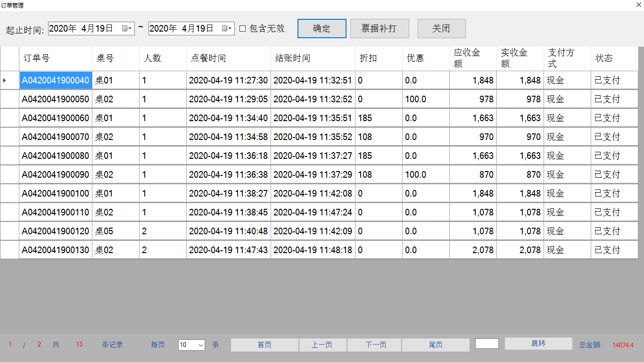Click 状态 column header
The image size is (644, 362).
pyautogui.click(x=615, y=58)
